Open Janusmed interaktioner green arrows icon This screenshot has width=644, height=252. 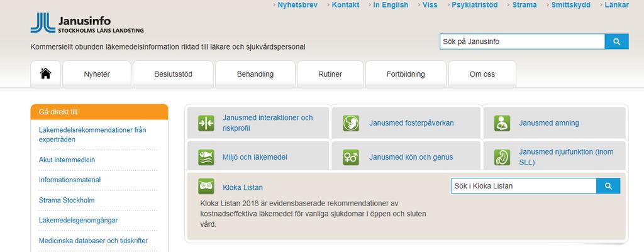pos(206,123)
